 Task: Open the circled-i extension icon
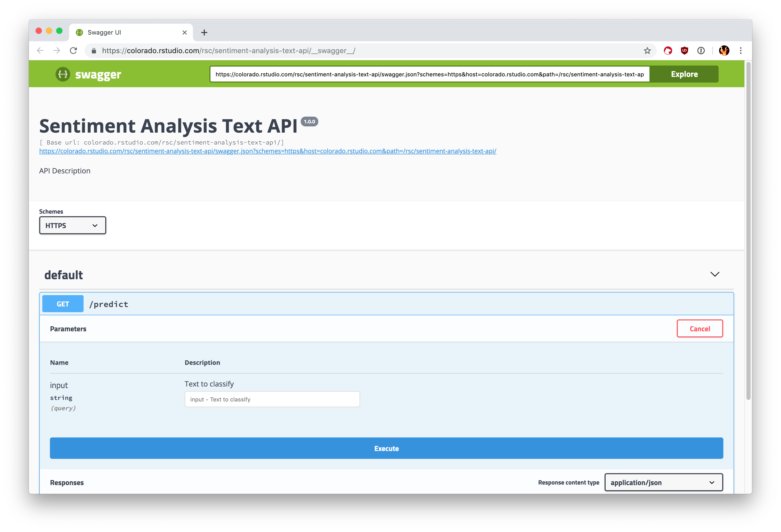coord(701,50)
